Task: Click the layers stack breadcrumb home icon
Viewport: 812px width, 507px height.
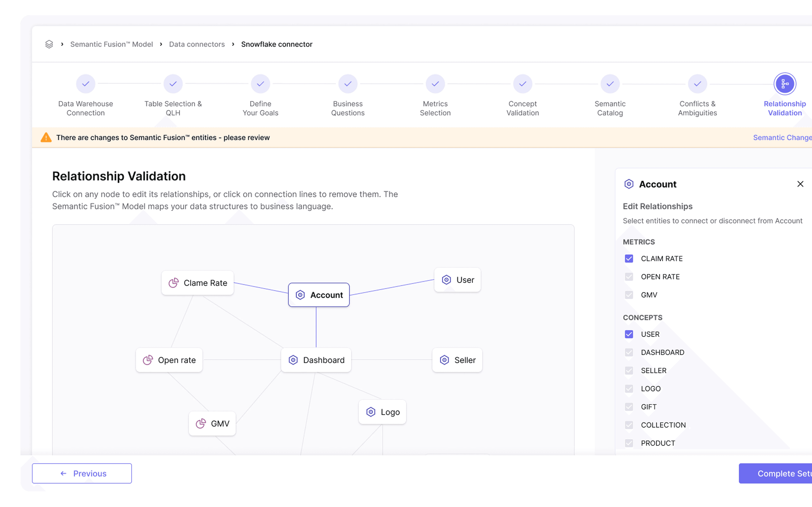Action: point(49,44)
